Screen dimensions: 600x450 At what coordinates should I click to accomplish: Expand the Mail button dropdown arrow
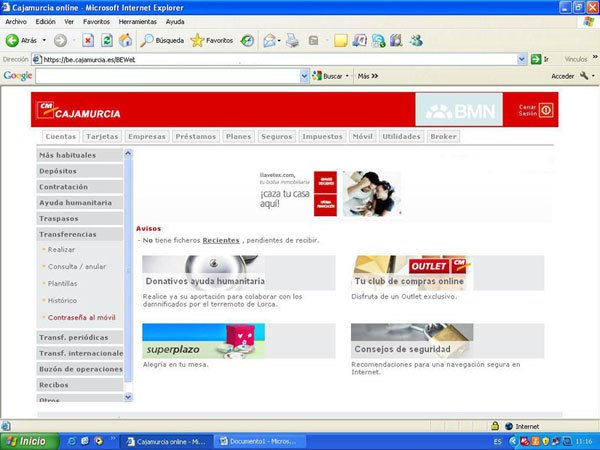(279, 41)
